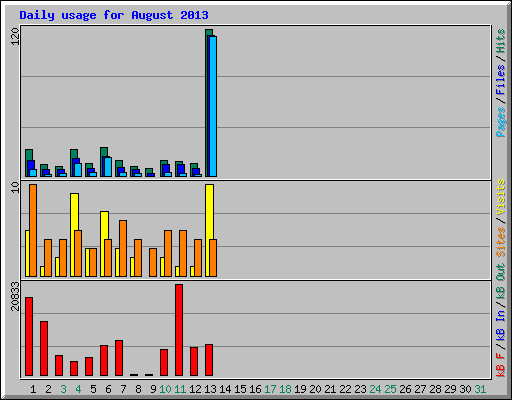The image size is (512, 400).
Task: Click the yellow Visits bar for day 6
Action: point(104,244)
